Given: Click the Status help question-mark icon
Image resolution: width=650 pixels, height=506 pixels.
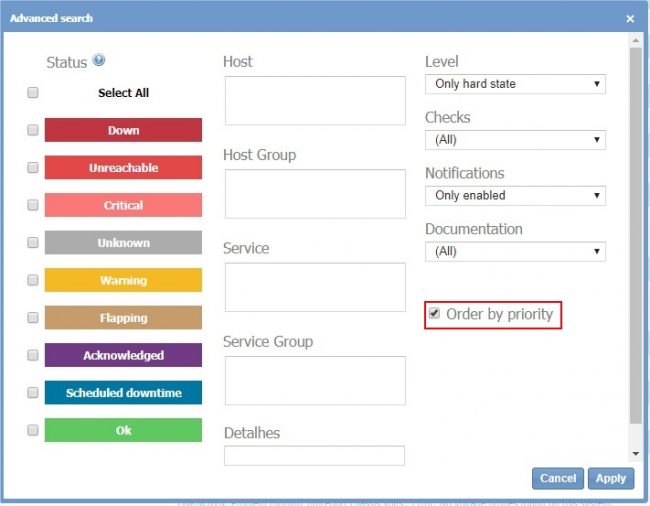Looking at the screenshot, I should [x=99, y=61].
